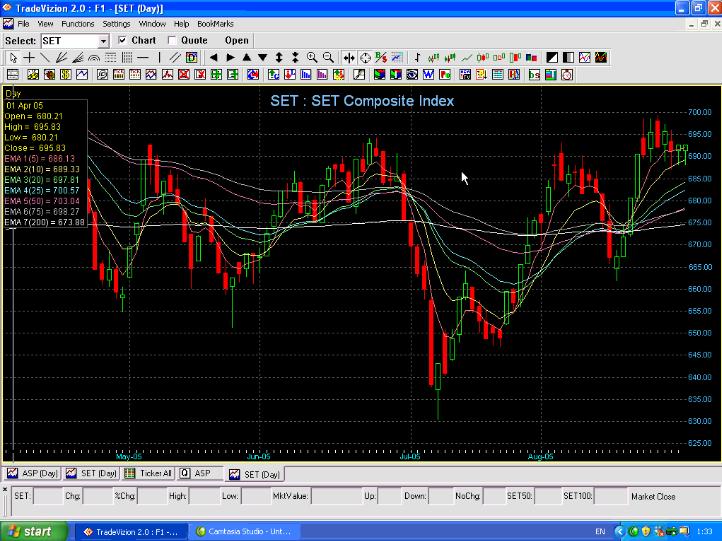
Task: Select the parallel lines tool
Action: click(175, 58)
